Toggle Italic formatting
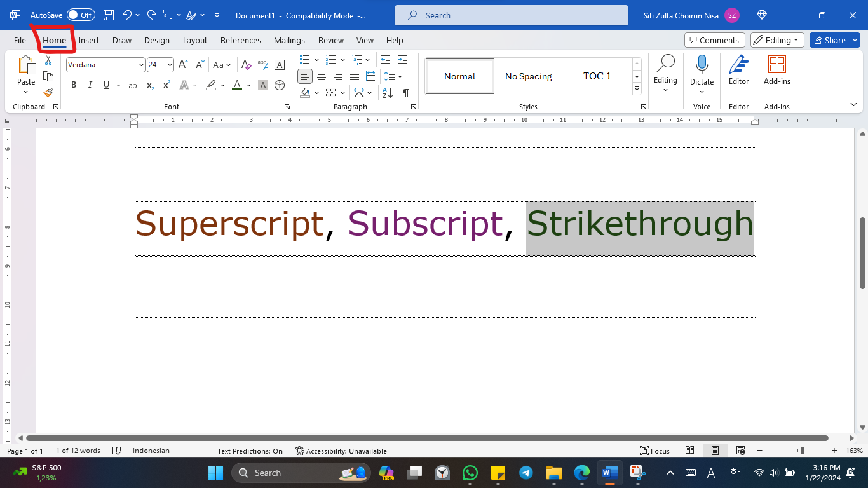The width and height of the screenshot is (868, 488). [x=90, y=85]
